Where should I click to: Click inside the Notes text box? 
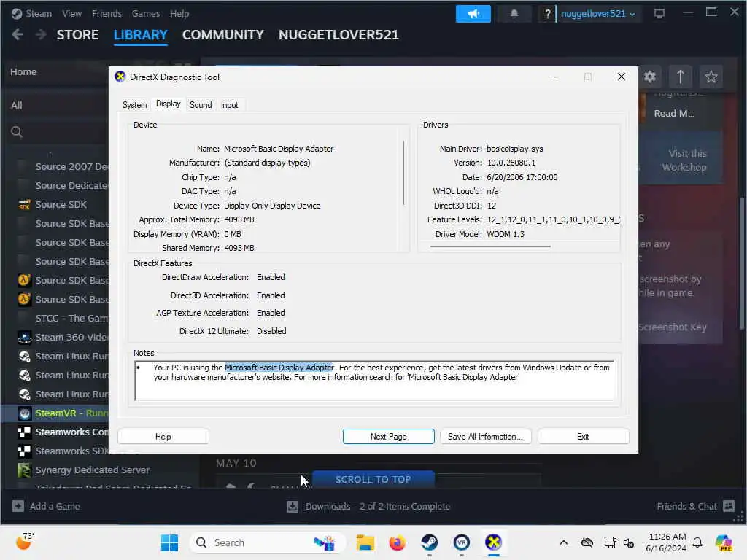374,381
